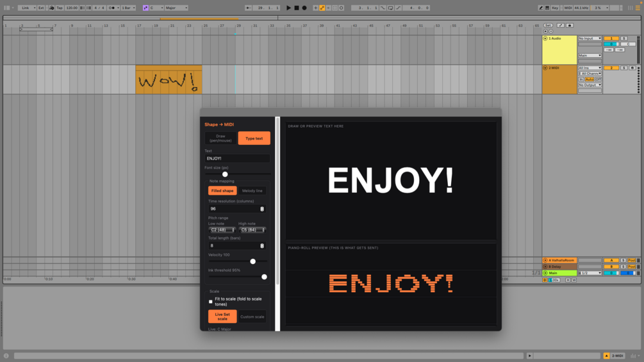644x362 pixels.
Task: Toggle the Punch-In switch icon
Action: [383, 8]
